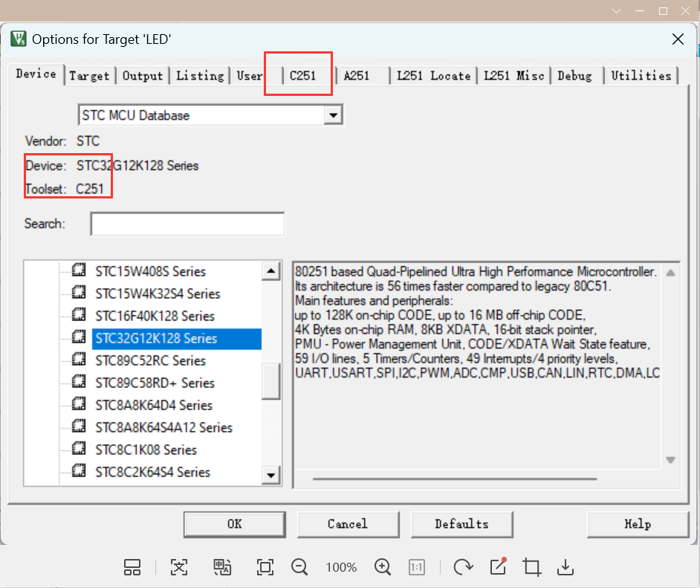Click the description pane down scroll arrow

pos(670,460)
